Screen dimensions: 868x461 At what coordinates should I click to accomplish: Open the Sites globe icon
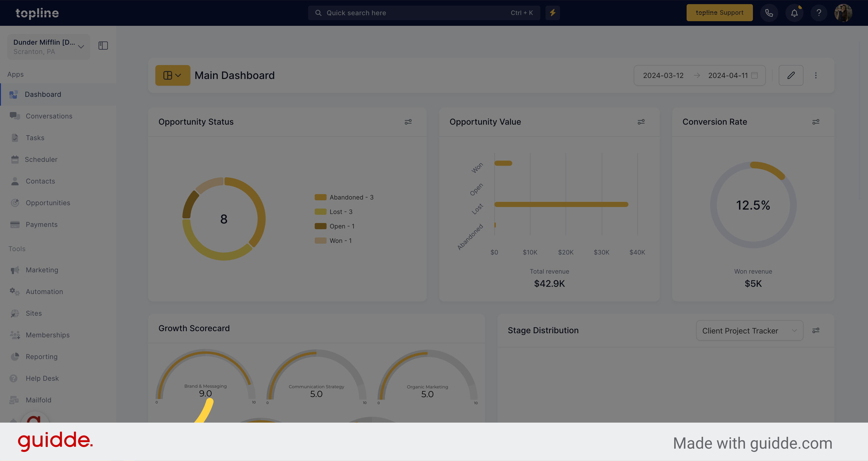15,313
